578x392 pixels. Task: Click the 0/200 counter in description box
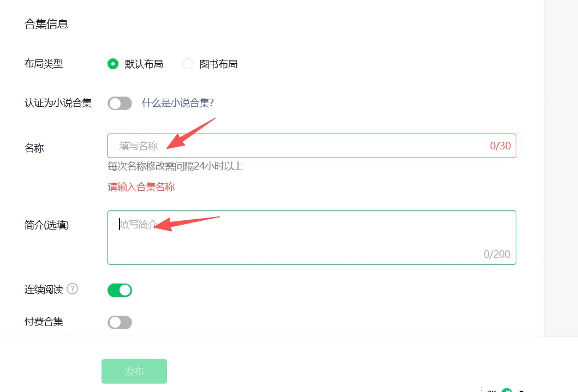[497, 254]
